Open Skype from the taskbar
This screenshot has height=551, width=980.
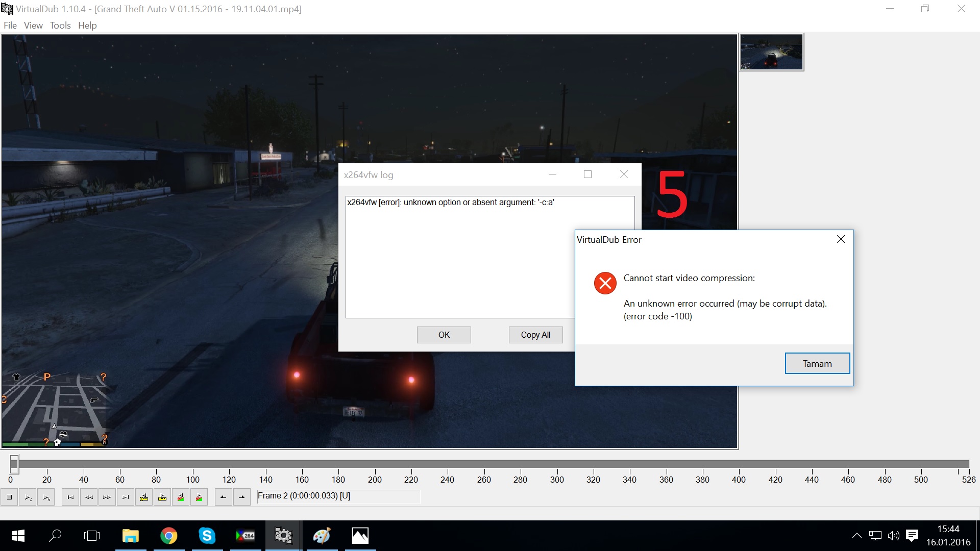(x=207, y=536)
